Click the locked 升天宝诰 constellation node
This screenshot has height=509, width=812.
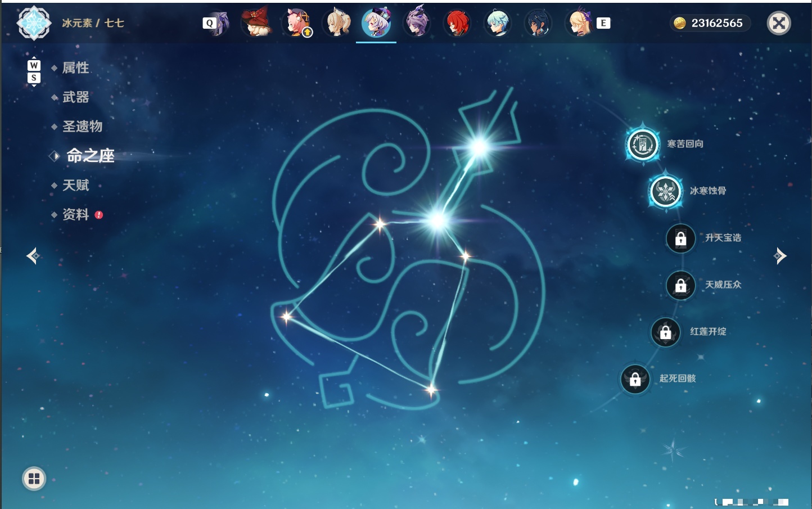[x=681, y=238]
